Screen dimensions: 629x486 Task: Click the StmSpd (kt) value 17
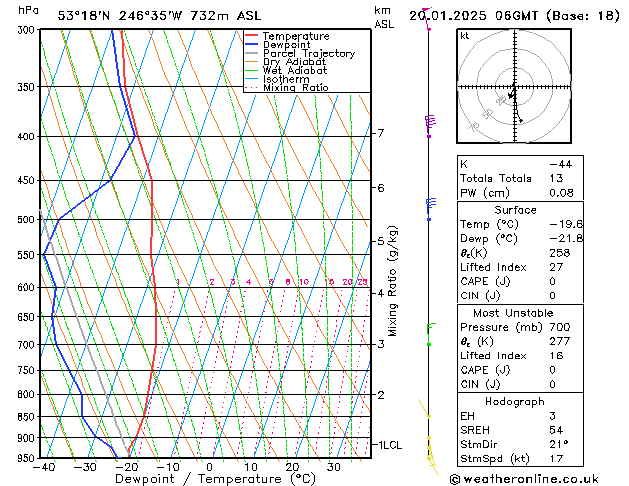[x=556, y=458]
